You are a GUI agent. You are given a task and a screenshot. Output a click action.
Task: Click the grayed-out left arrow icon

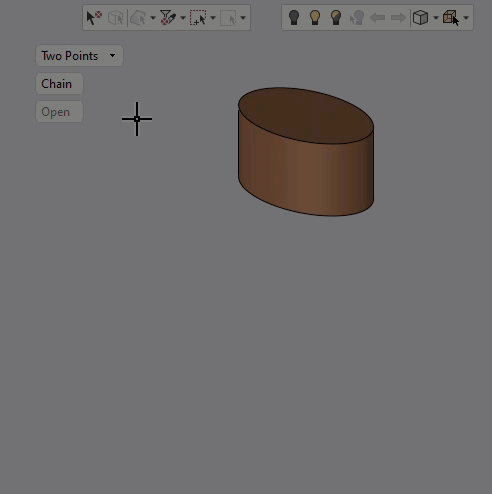pos(378,18)
